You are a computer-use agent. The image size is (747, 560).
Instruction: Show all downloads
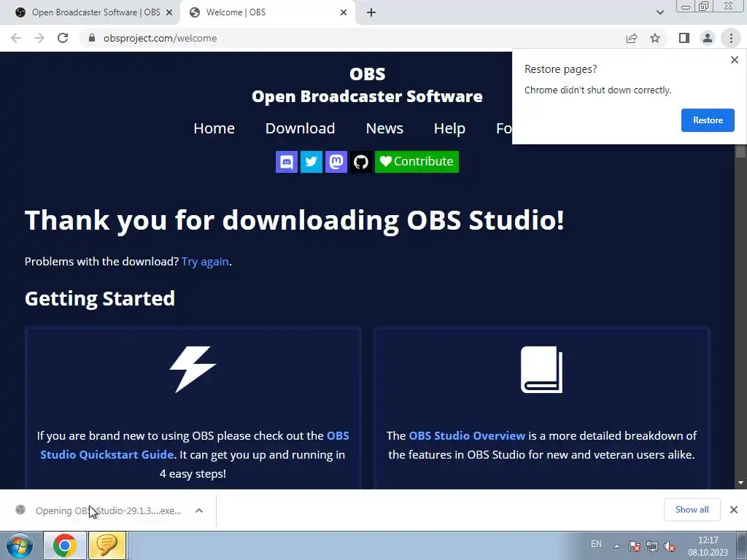click(692, 510)
